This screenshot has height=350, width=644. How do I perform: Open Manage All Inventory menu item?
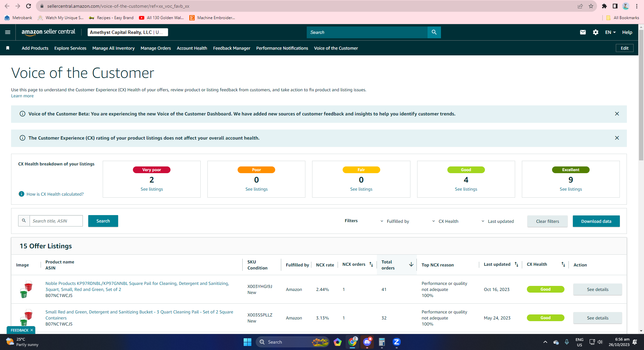pyautogui.click(x=113, y=48)
